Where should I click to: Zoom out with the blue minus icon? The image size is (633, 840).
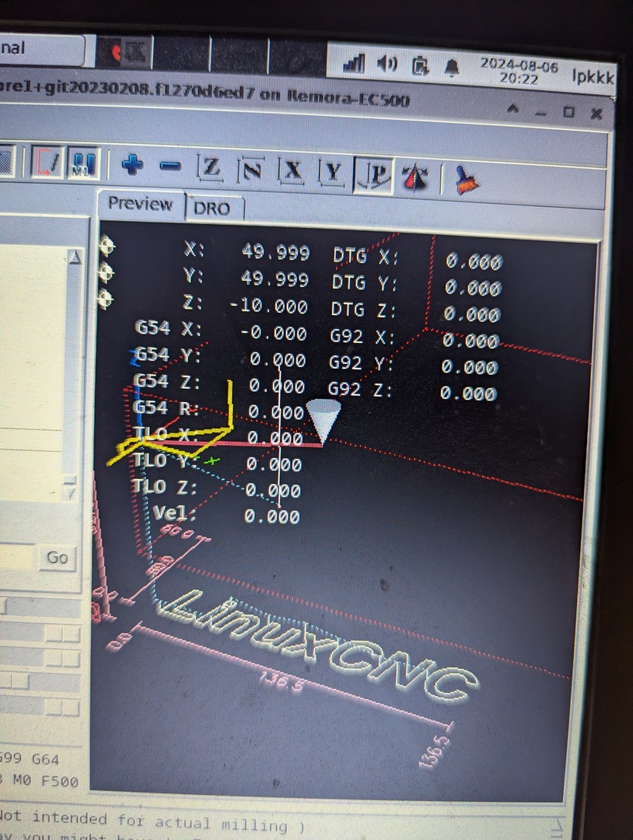tap(171, 167)
